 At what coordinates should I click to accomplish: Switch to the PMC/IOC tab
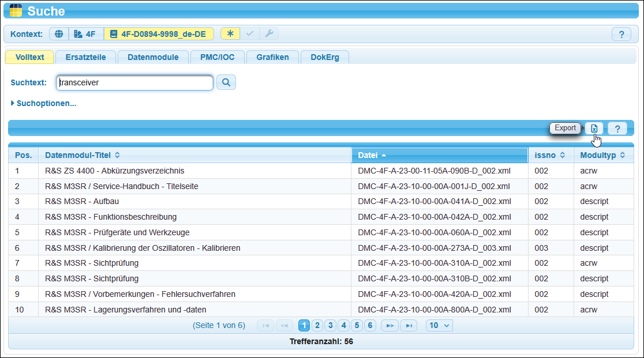(x=218, y=57)
